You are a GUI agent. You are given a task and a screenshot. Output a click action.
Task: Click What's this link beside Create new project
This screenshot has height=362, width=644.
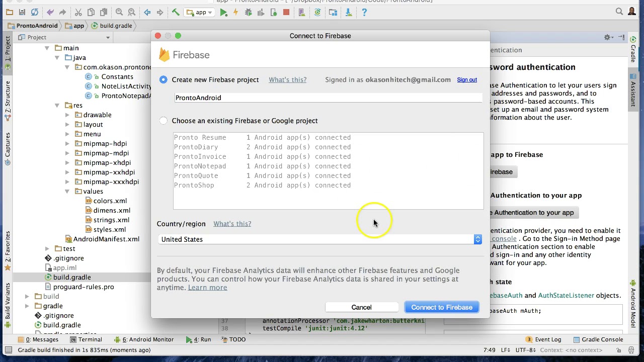(287, 79)
